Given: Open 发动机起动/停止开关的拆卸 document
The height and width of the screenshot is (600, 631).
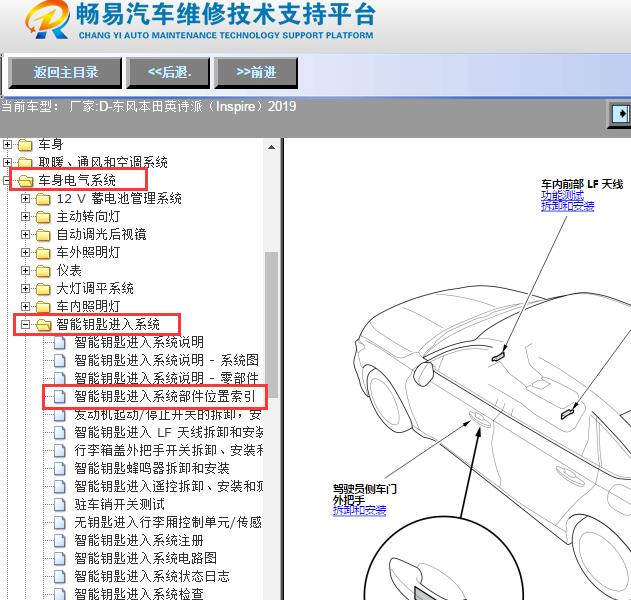Looking at the screenshot, I should [x=168, y=414].
